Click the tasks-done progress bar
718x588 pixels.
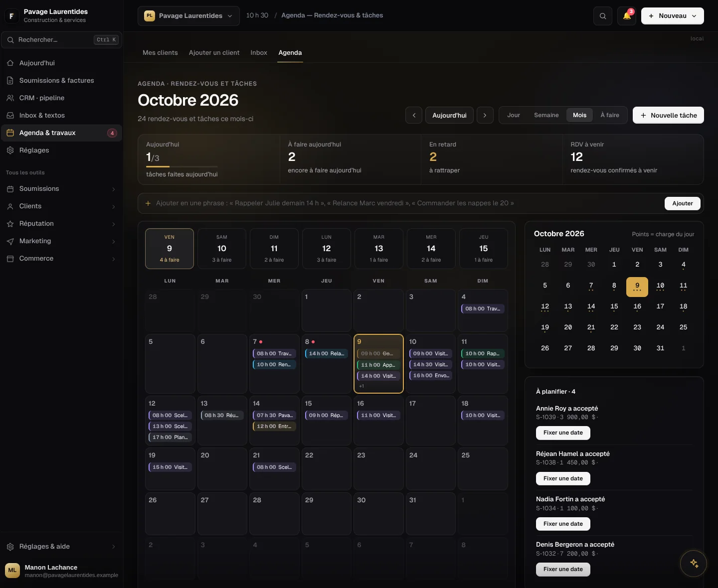tap(181, 166)
